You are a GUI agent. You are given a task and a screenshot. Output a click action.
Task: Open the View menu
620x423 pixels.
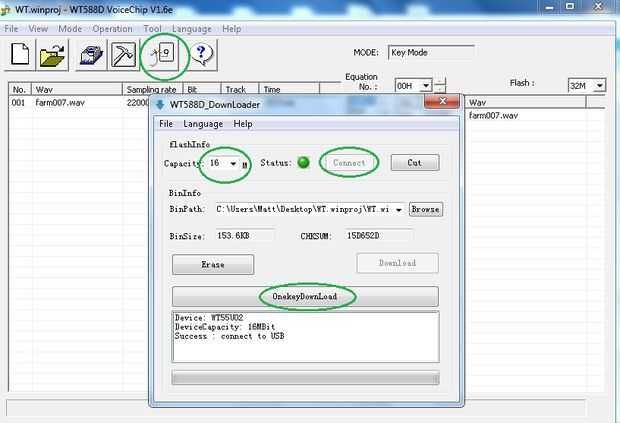38,28
